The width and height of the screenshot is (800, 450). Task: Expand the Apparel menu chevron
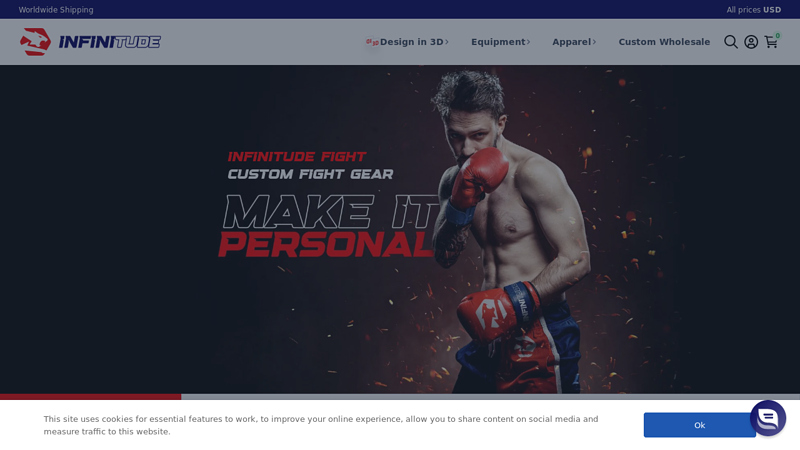tap(594, 42)
